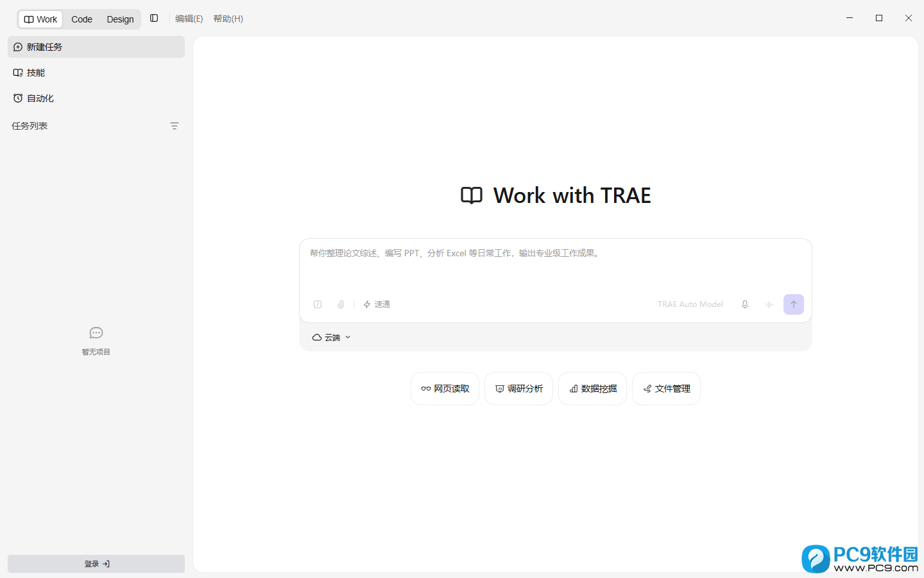Click the 登录 login button
This screenshot has width=924, height=578.
[96, 564]
